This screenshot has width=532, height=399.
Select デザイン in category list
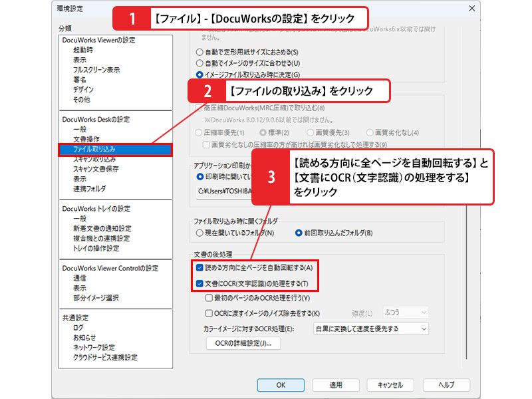coord(84,90)
